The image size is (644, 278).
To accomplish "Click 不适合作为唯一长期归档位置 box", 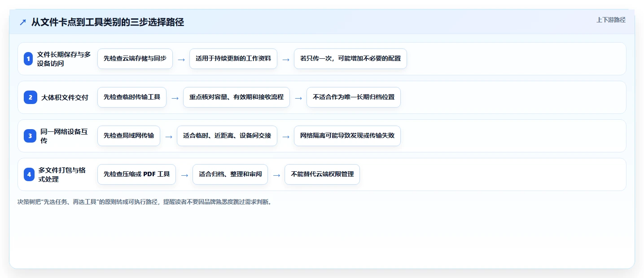I will point(354,97).
